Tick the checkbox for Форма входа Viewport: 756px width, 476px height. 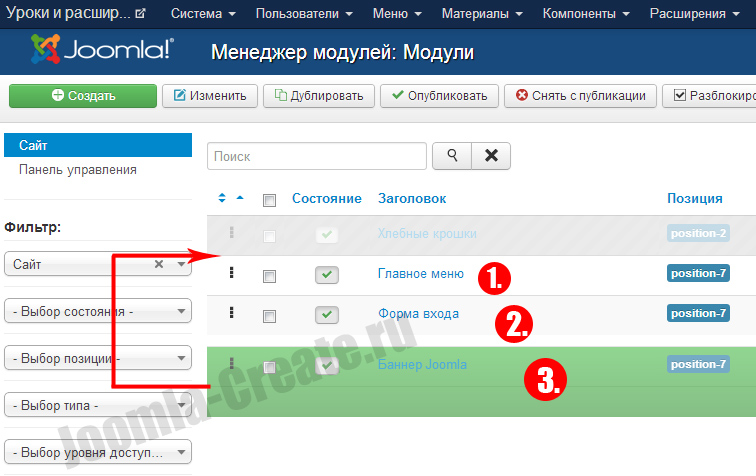pyautogui.click(x=268, y=316)
